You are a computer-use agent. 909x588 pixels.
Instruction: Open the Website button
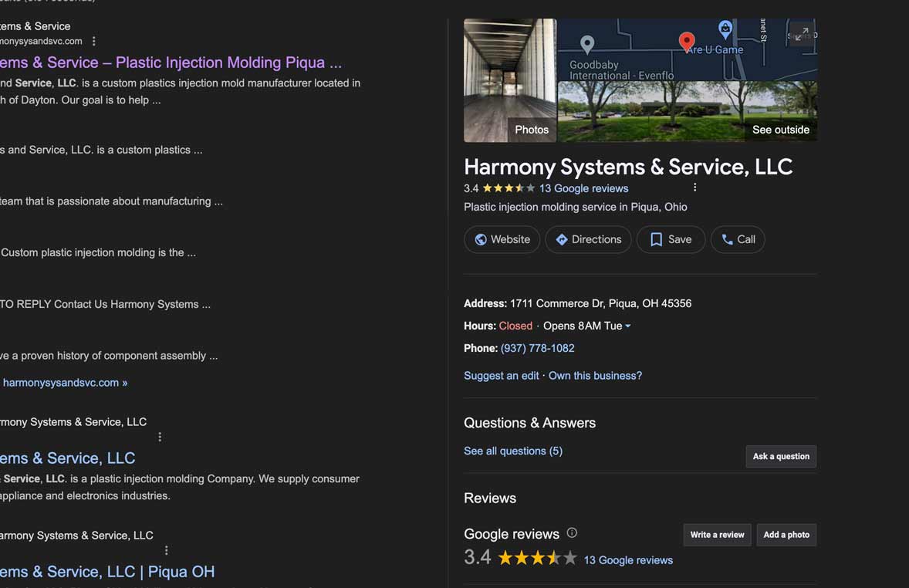click(x=502, y=239)
